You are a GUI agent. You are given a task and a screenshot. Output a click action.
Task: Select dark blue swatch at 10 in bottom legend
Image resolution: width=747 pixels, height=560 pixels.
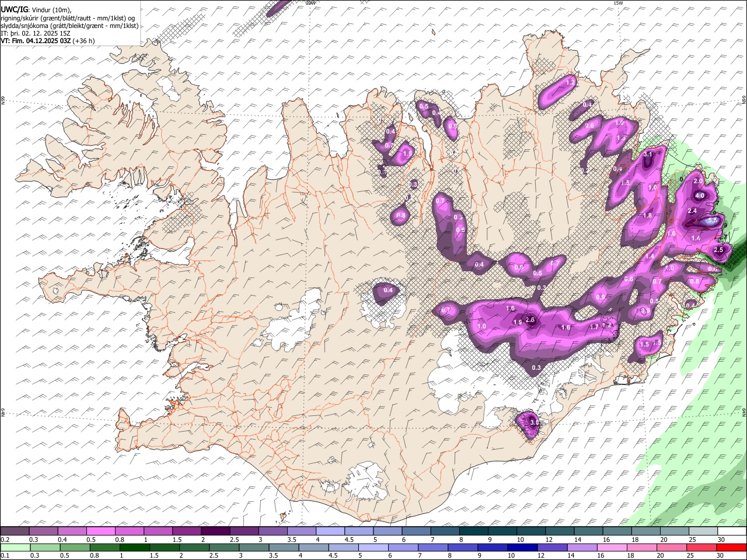[x=521, y=547]
